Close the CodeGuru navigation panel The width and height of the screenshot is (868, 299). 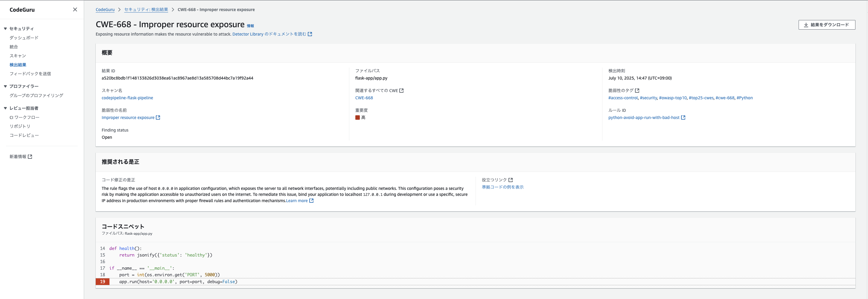click(75, 10)
